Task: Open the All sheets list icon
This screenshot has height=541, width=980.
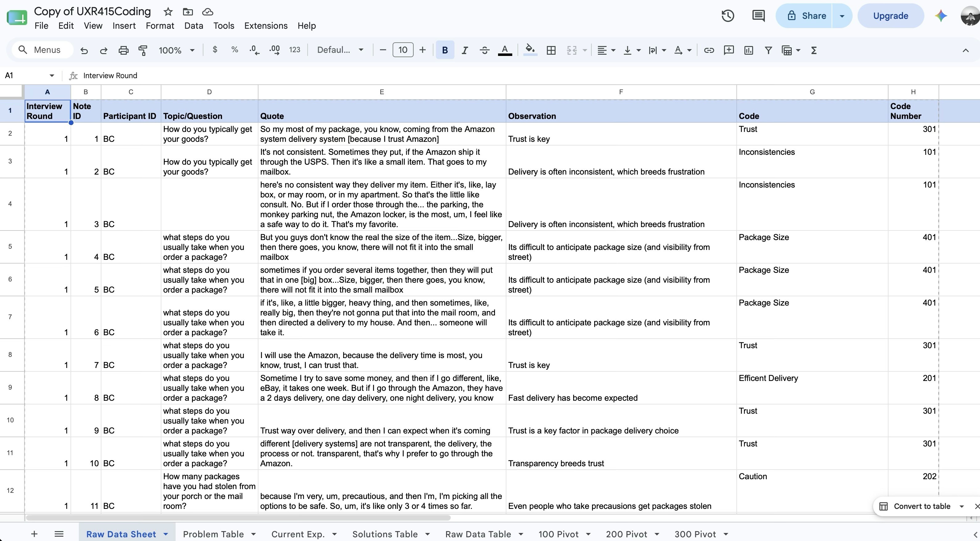Action: pos(59,534)
